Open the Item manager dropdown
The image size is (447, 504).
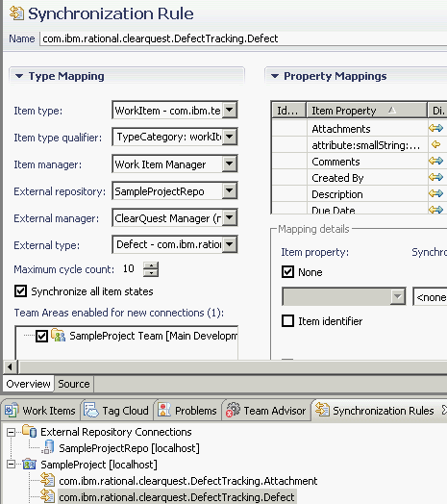(x=230, y=164)
